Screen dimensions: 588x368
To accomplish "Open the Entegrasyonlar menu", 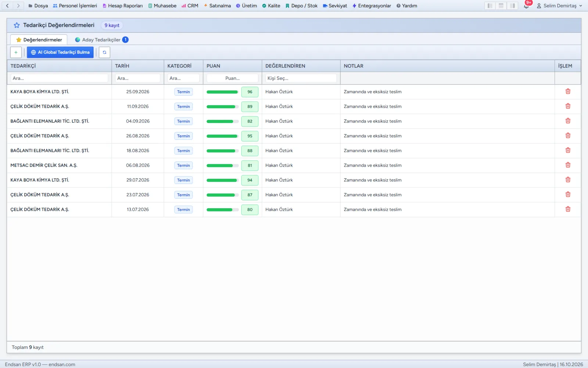I will click(x=372, y=6).
